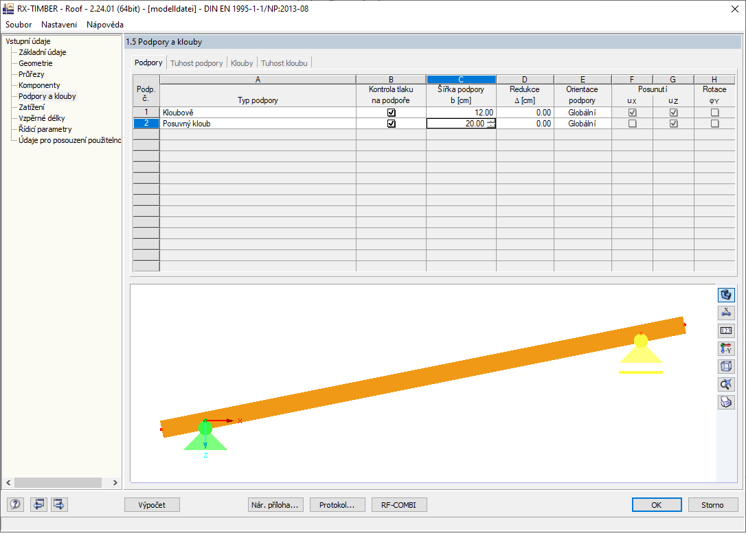Click the Globální orientation cell in row 1
The height and width of the screenshot is (560, 746).
pos(583,113)
